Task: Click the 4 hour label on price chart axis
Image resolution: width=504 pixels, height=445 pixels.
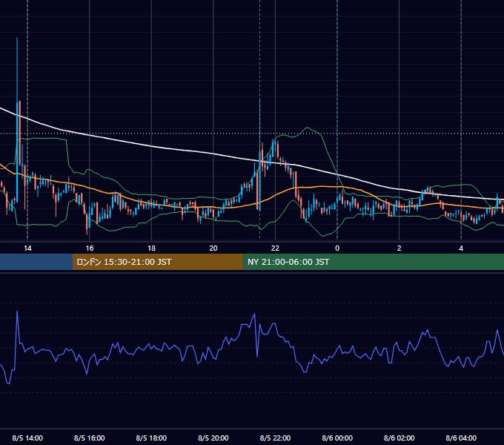Action: coord(461,248)
